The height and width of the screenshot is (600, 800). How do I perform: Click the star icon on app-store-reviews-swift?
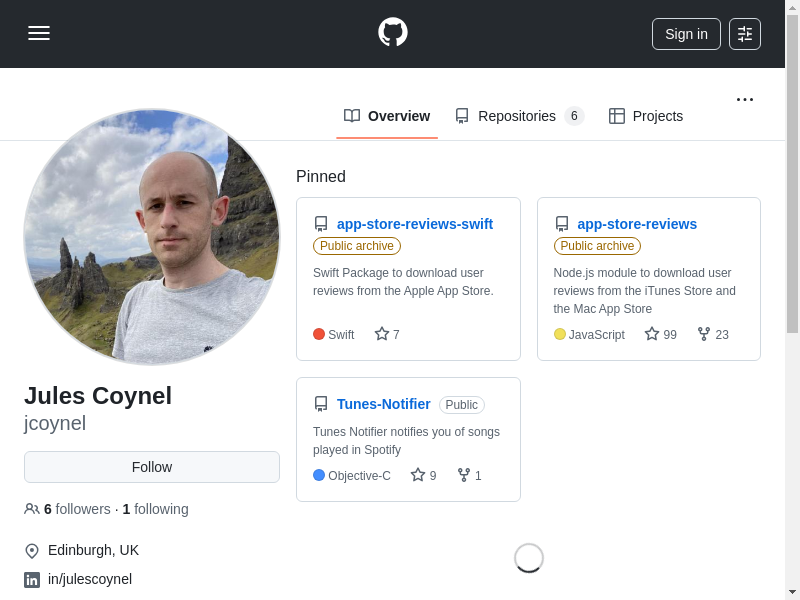coord(382,334)
